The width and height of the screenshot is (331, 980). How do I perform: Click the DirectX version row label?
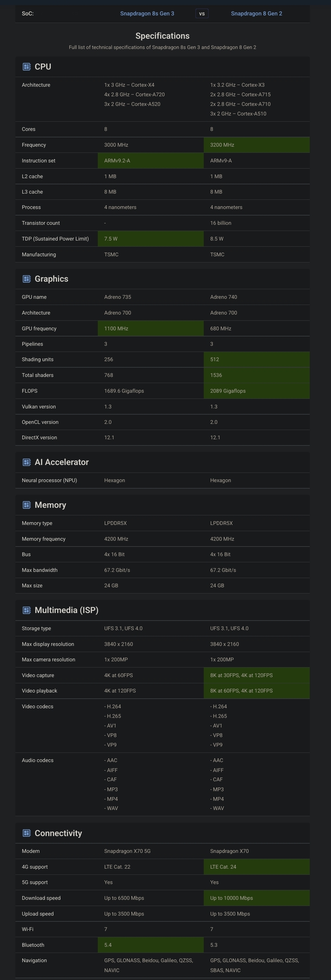pyautogui.click(x=39, y=438)
